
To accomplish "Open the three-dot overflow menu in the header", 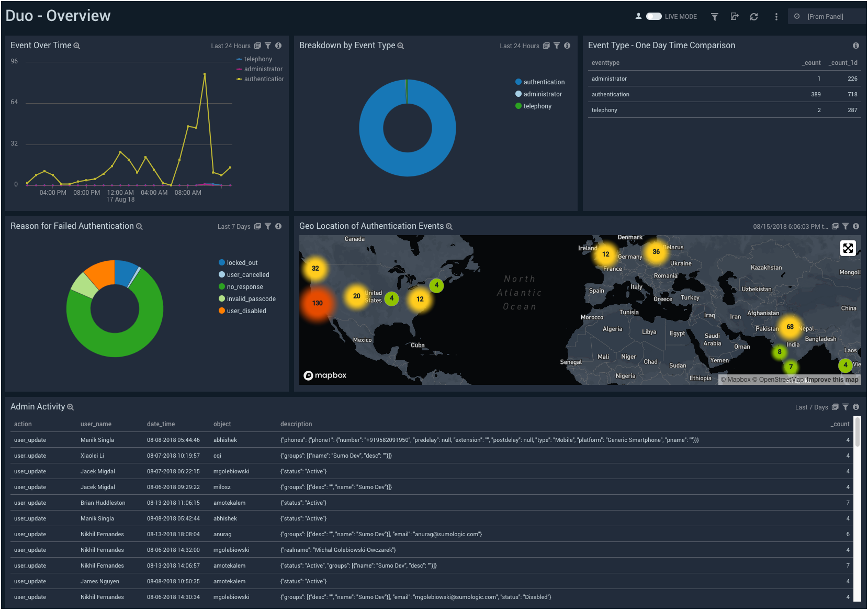I will click(776, 16).
